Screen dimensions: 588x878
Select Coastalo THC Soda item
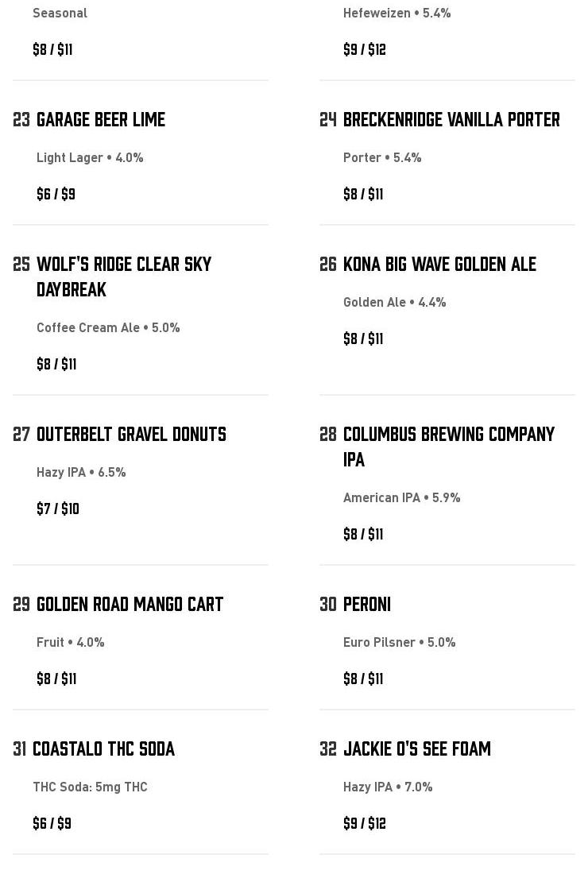103,748
